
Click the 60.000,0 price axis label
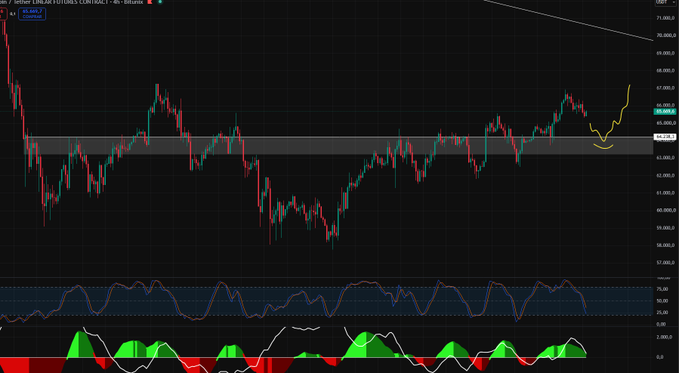pos(666,211)
